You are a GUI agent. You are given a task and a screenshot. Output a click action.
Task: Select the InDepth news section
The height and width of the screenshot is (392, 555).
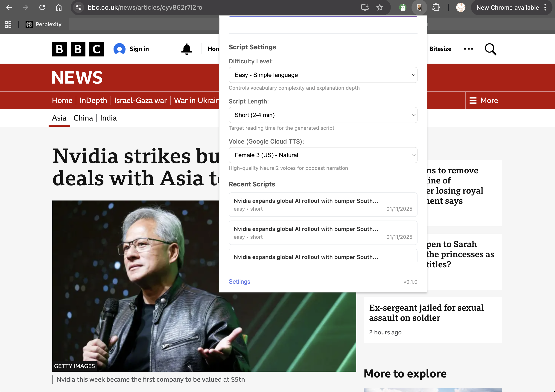tap(93, 100)
